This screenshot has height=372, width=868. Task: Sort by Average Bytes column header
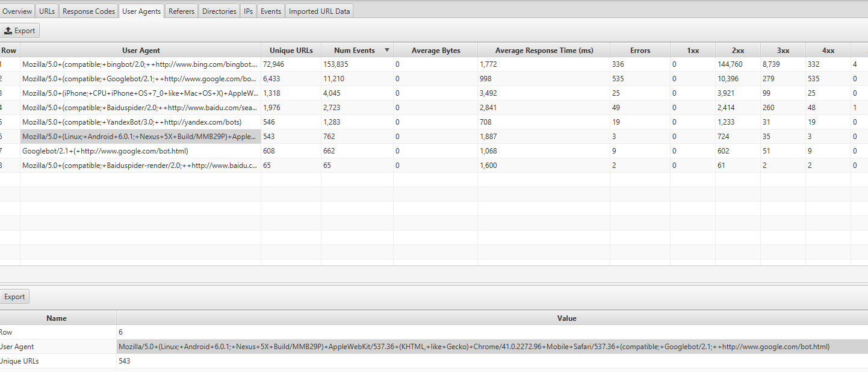click(x=436, y=51)
